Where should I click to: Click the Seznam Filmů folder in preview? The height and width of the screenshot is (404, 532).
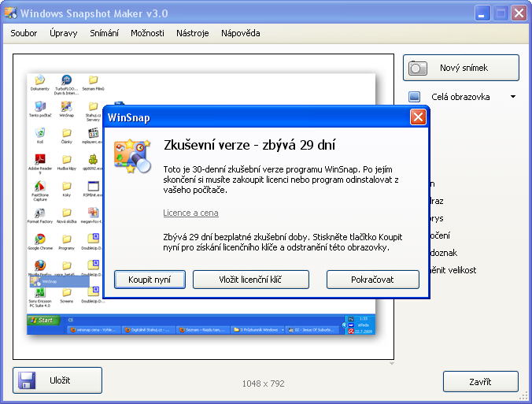[x=93, y=83]
